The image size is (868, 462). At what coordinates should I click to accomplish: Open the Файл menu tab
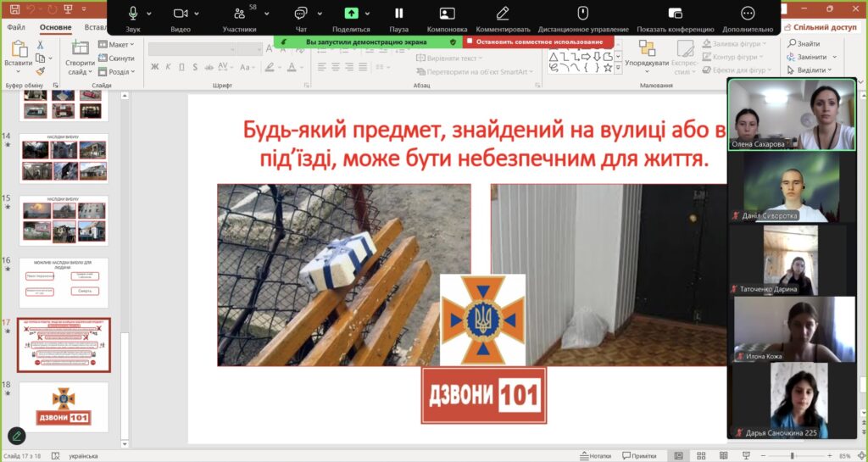tap(16, 27)
